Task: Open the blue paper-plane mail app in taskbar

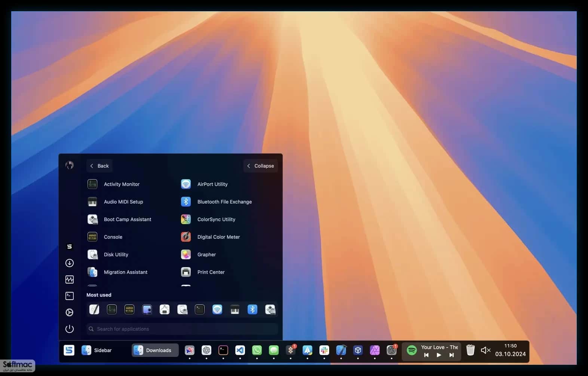Action: coord(307,350)
